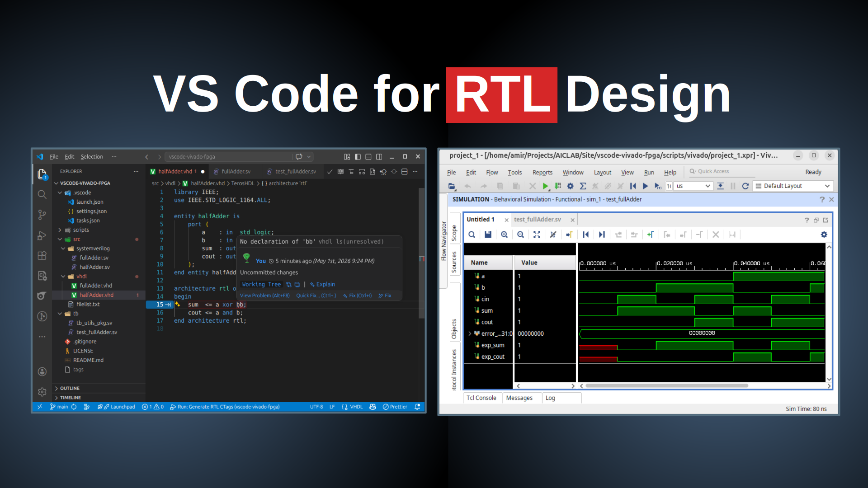This screenshot has height=488, width=868.
Task: Relaunch the Vivado simulation
Action: 745,186
